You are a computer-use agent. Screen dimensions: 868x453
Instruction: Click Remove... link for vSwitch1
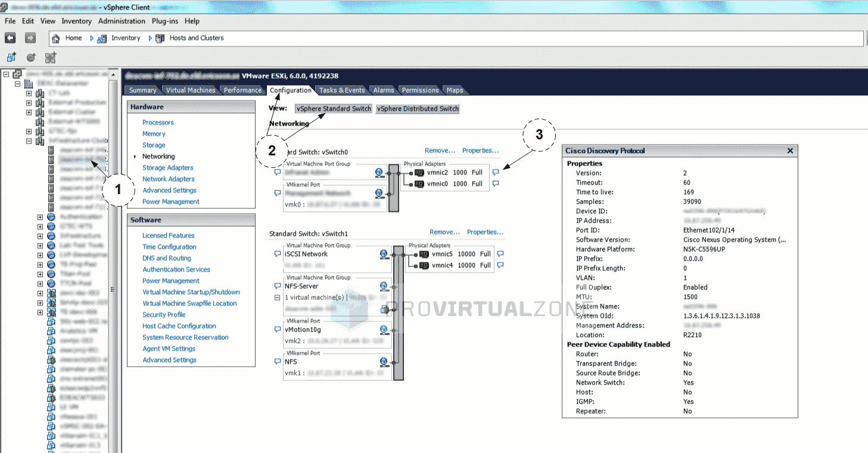(x=444, y=232)
